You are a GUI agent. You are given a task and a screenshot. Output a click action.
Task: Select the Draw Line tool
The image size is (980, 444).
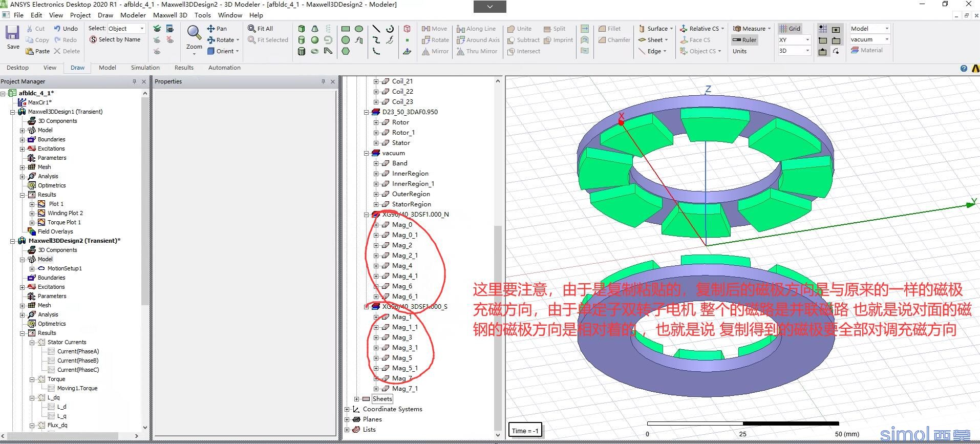pyautogui.click(x=376, y=29)
